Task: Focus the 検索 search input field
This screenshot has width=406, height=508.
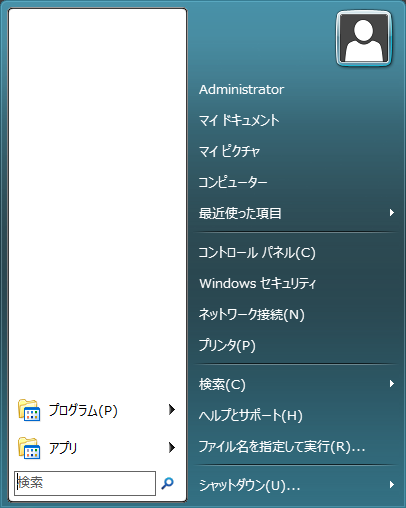Action: [x=85, y=483]
